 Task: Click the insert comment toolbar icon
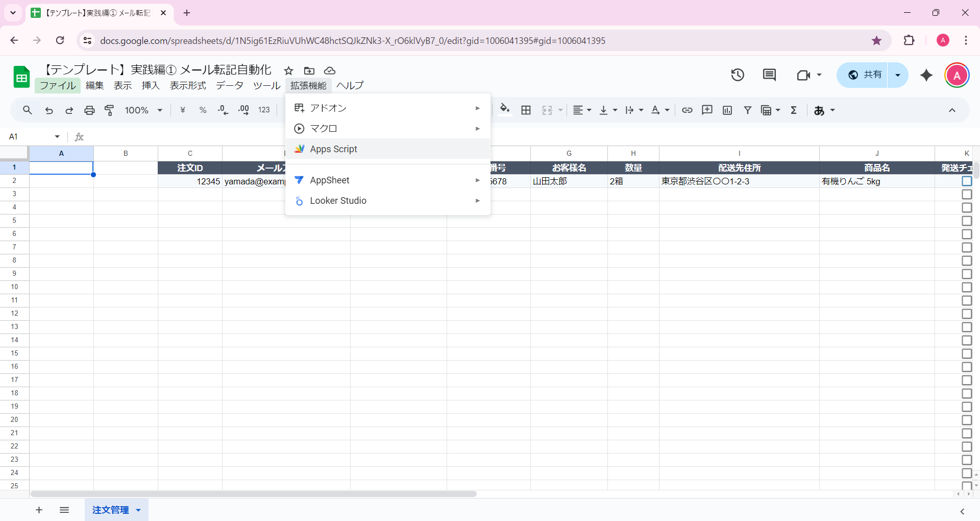707,110
